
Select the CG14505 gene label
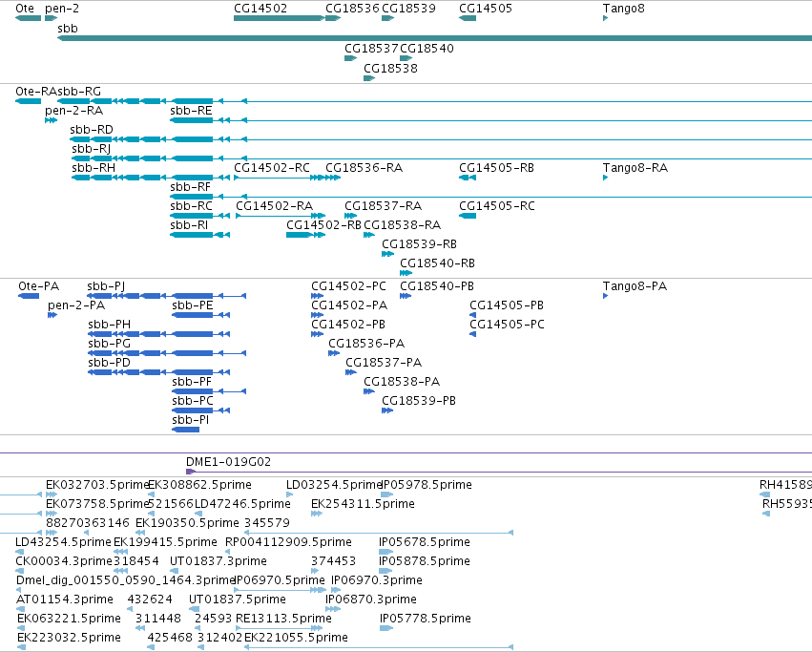(486, 9)
